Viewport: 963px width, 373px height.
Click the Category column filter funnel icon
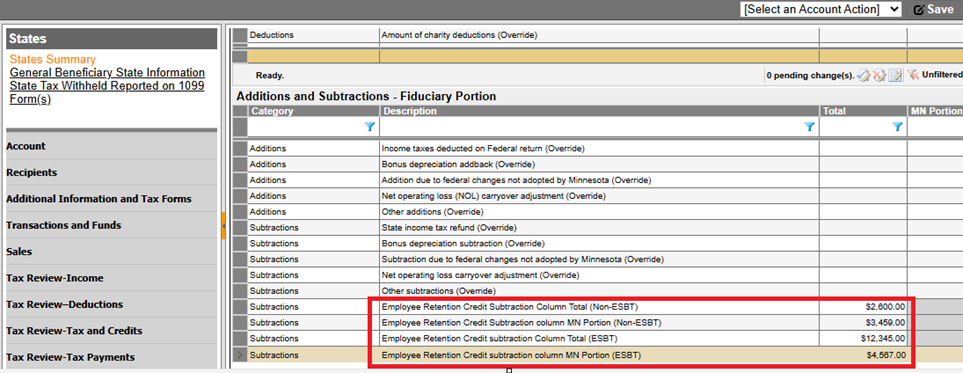tap(370, 127)
